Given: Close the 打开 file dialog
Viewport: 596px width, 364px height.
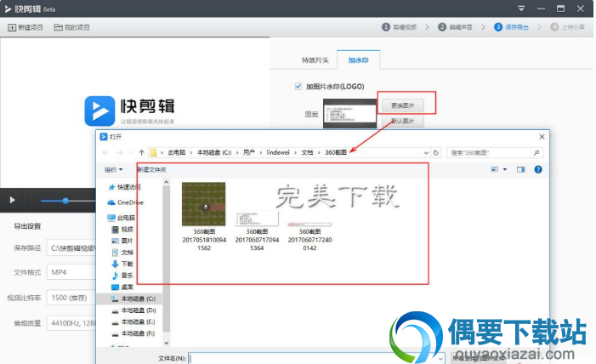Looking at the screenshot, I should pos(542,137).
